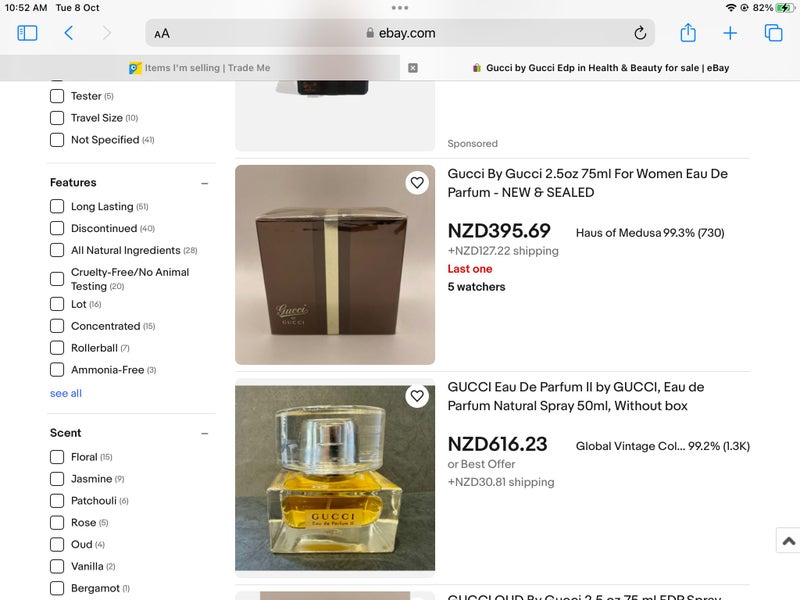Show all open tabs overview

tap(773, 33)
